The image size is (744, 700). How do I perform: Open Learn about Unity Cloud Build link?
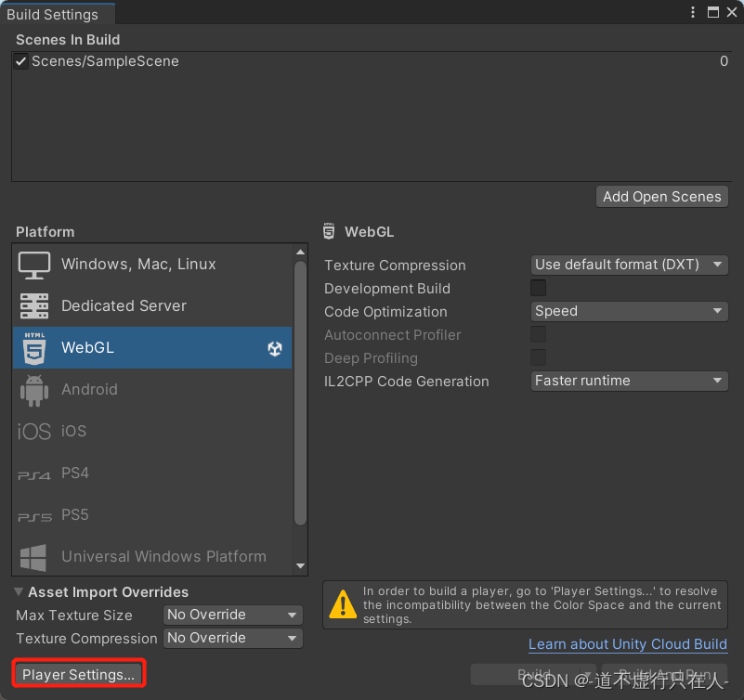628,644
